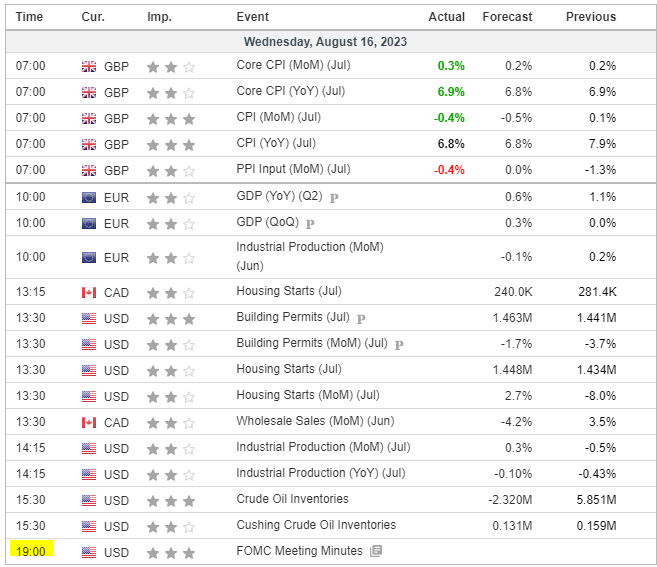Click the preliminary release icon next to GDP (YoY) (Q2)
657x567 pixels.
[x=334, y=198]
